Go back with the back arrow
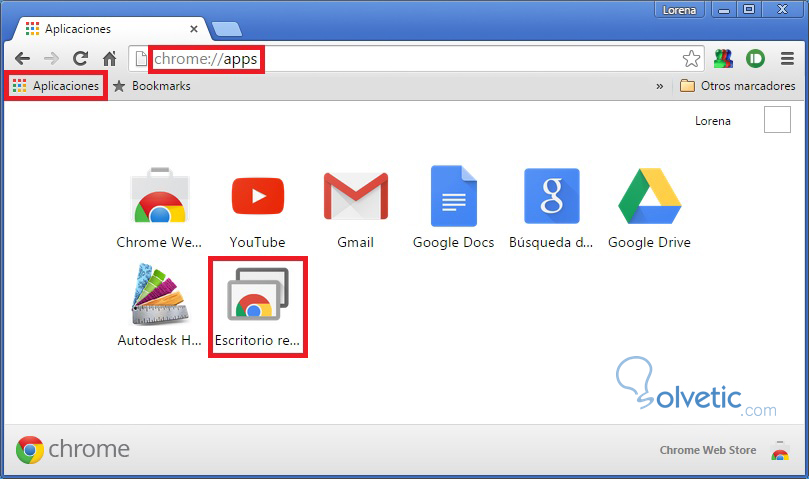809x479 pixels. click(22, 58)
